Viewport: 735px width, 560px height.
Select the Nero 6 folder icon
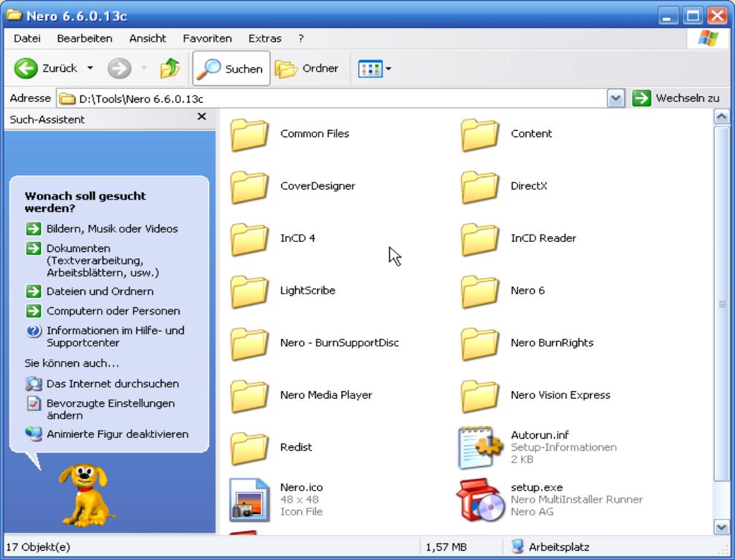pos(479,291)
